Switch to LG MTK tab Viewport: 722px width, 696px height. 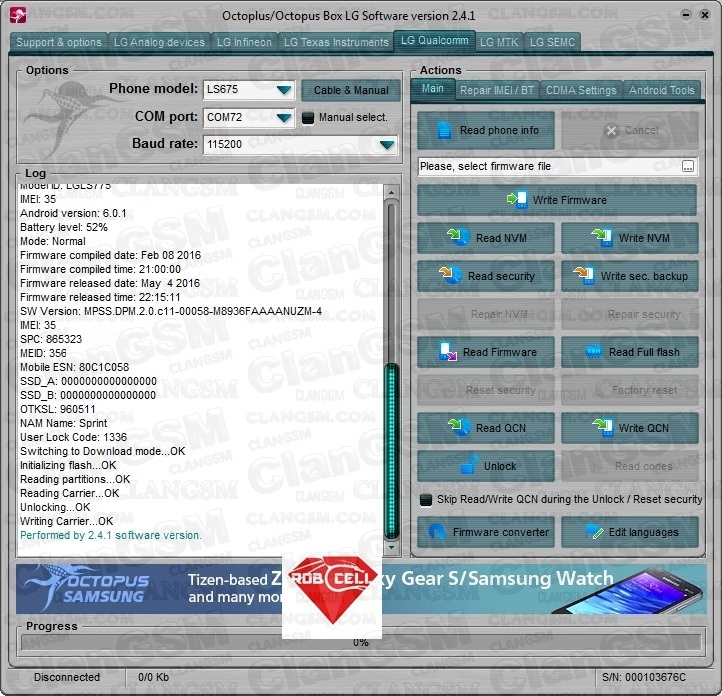pos(499,42)
